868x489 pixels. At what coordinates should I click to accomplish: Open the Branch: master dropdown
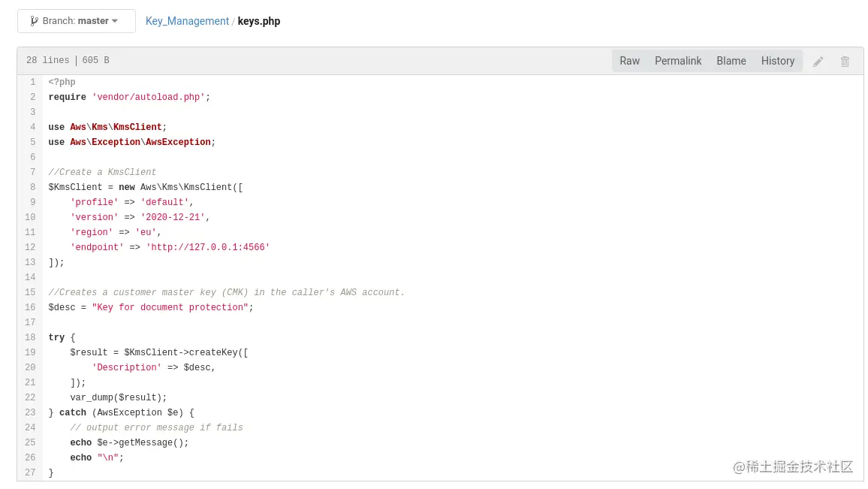coord(77,21)
